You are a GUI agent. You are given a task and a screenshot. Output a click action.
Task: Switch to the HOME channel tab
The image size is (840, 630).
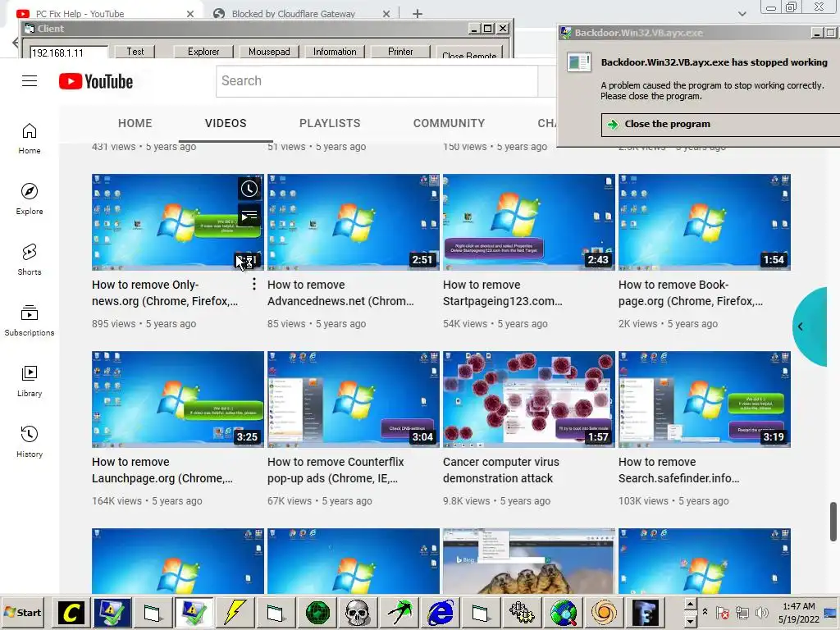(135, 123)
